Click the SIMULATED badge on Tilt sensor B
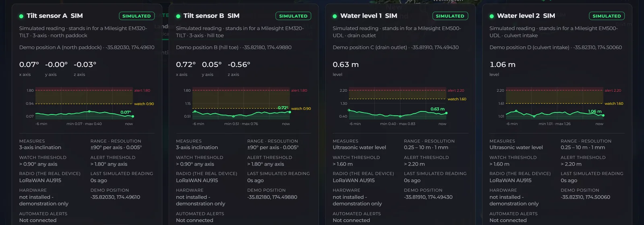The width and height of the screenshot is (644, 225). (293, 16)
